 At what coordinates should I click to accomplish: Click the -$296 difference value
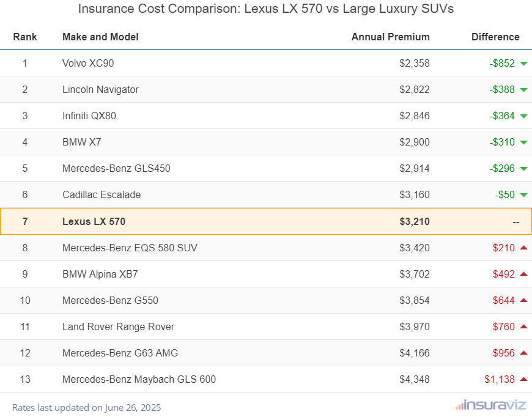(502, 168)
